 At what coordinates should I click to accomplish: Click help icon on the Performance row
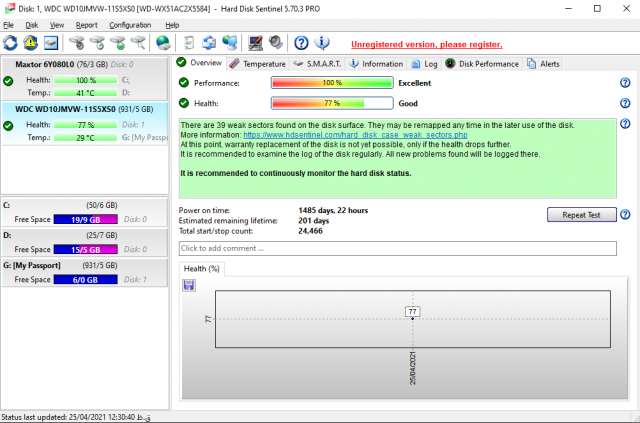tap(625, 83)
